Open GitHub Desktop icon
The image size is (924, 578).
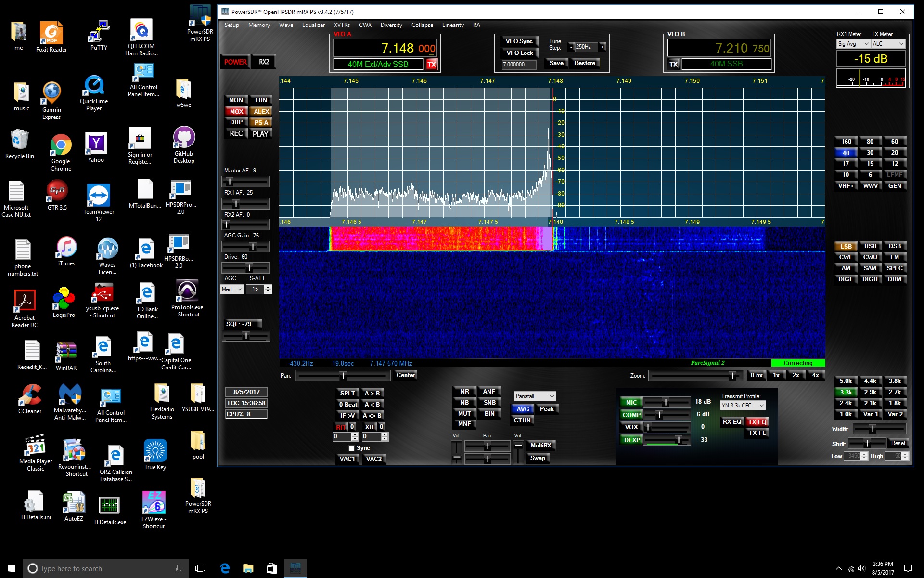pyautogui.click(x=184, y=145)
